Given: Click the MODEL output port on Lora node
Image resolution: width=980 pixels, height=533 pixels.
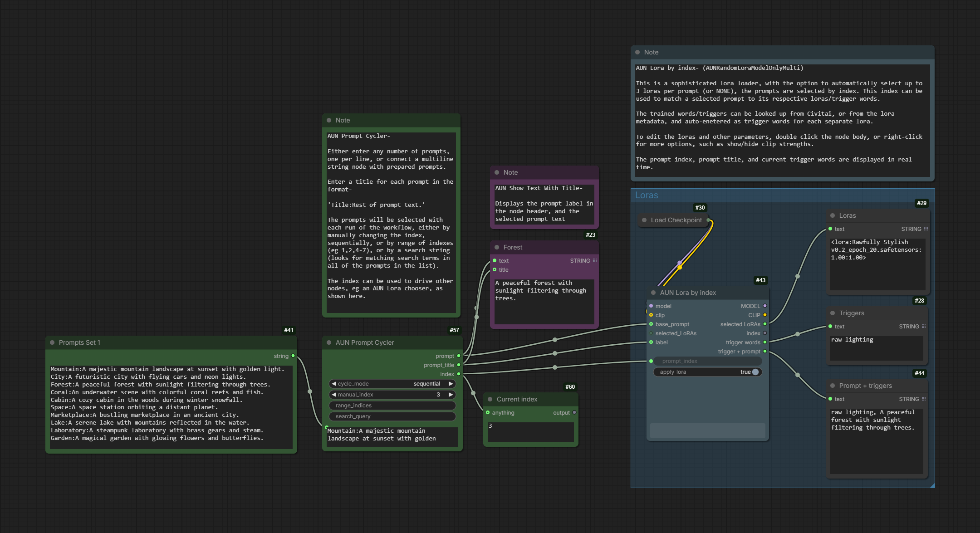Looking at the screenshot, I should [x=765, y=306].
